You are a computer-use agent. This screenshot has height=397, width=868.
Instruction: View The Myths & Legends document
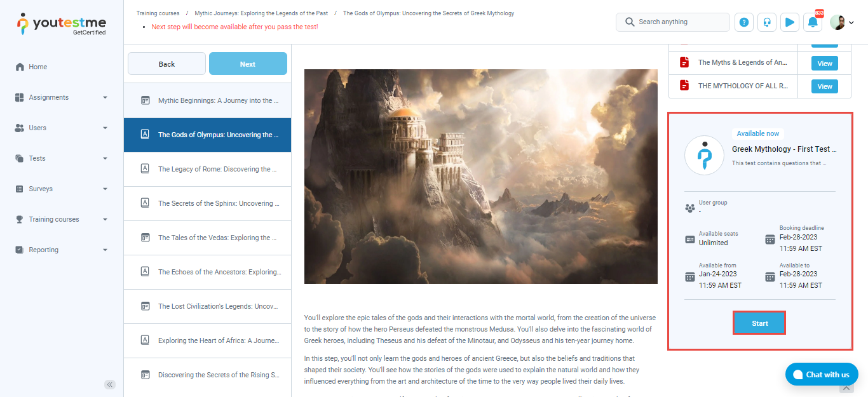click(x=825, y=63)
